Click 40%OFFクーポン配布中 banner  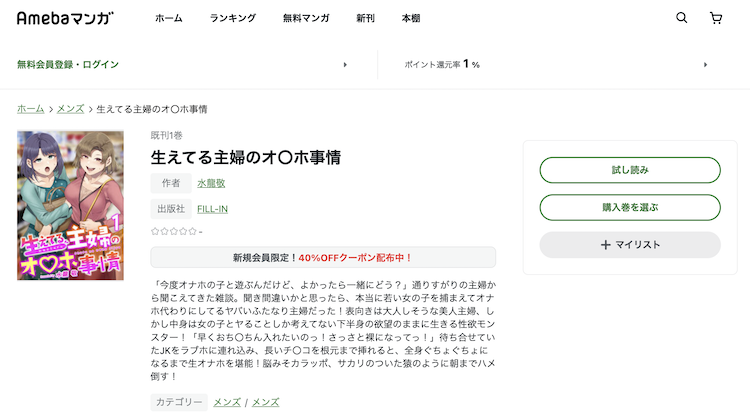tap(323, 258)
